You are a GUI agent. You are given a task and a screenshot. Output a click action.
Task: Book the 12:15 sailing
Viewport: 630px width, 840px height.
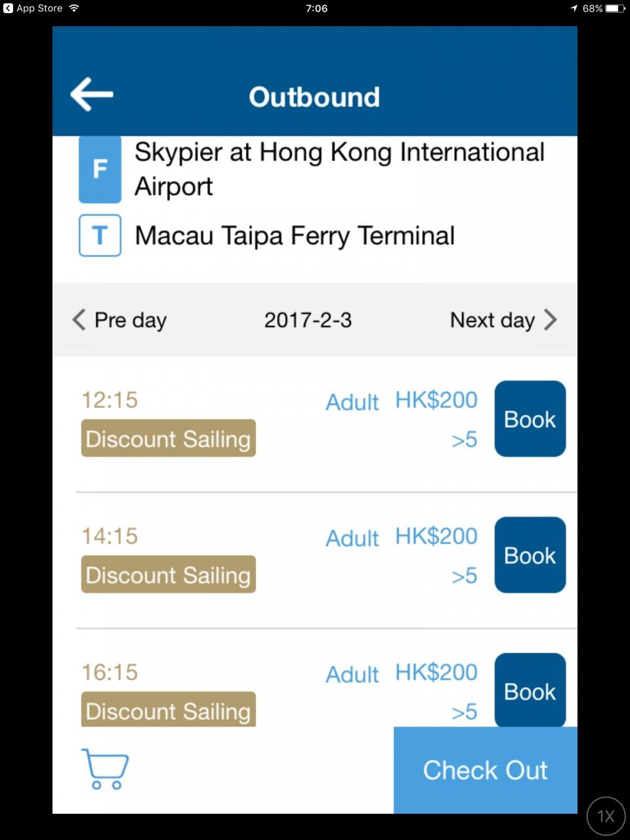click(530, 419)
